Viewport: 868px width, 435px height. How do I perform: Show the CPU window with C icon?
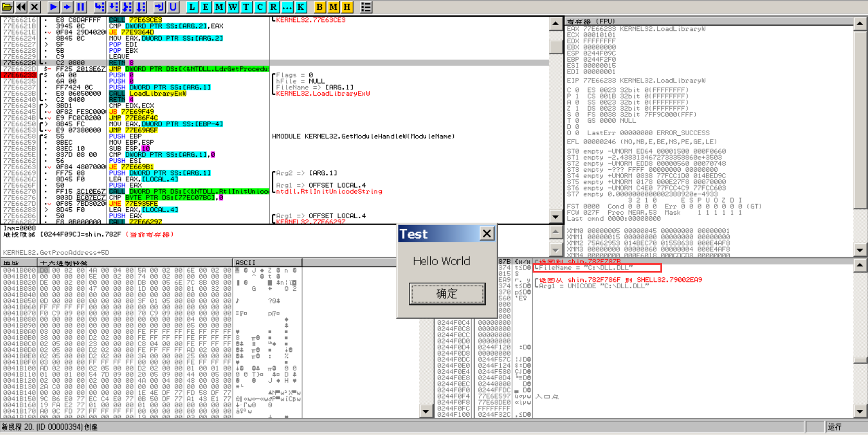pos(260,7)
